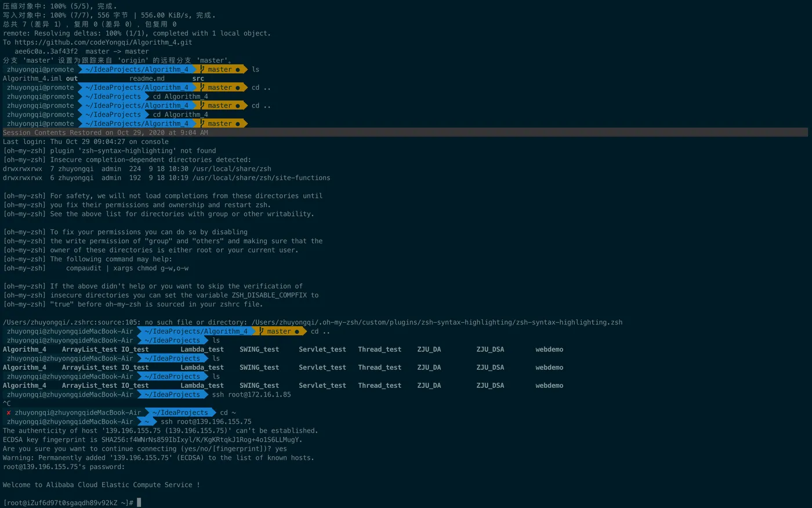Viewport: 812px width, 508px height.
Task: Select the readme.md file name
Action: [x=147, y=78]
